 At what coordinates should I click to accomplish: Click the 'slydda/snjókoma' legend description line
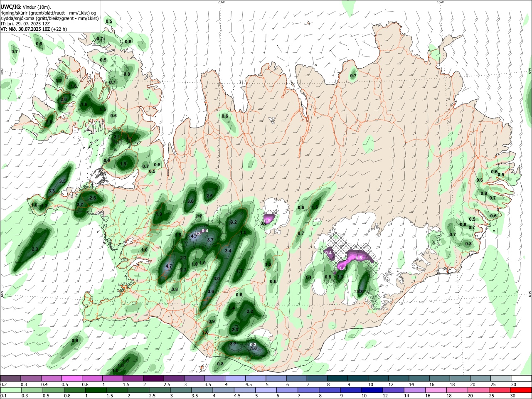click(49, 18)
